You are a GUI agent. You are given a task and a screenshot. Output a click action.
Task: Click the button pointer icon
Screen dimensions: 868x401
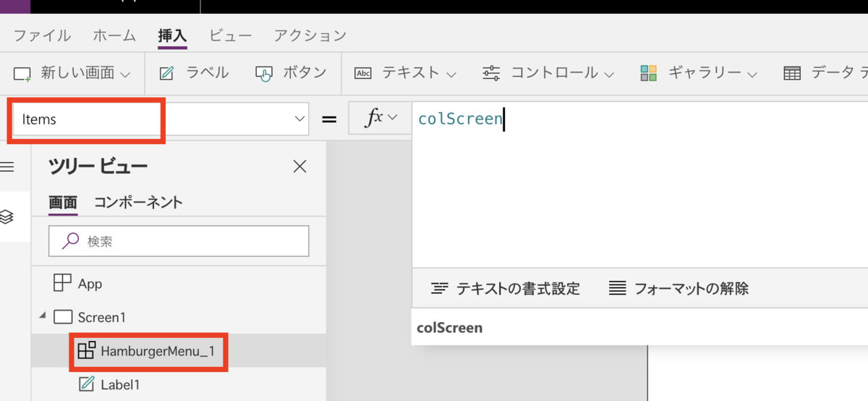(263, 73)
